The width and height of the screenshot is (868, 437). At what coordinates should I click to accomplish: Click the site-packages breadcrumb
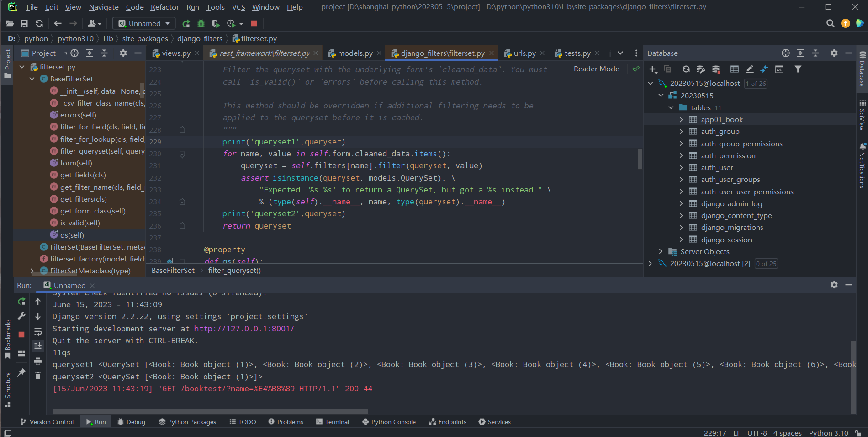[145, 38]
